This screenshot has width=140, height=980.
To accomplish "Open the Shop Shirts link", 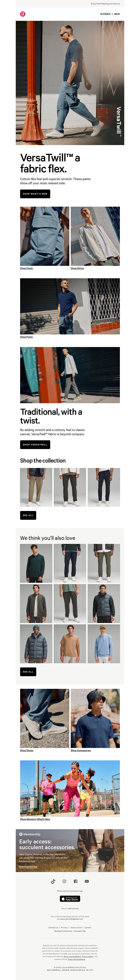I will [77, 268].
